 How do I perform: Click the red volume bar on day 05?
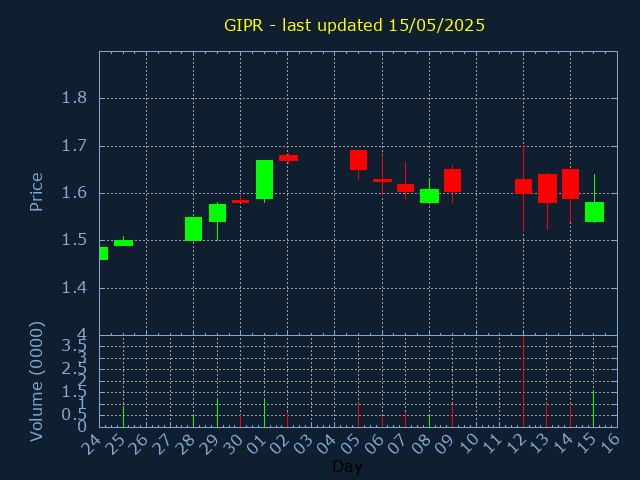(x=358, y=415)
